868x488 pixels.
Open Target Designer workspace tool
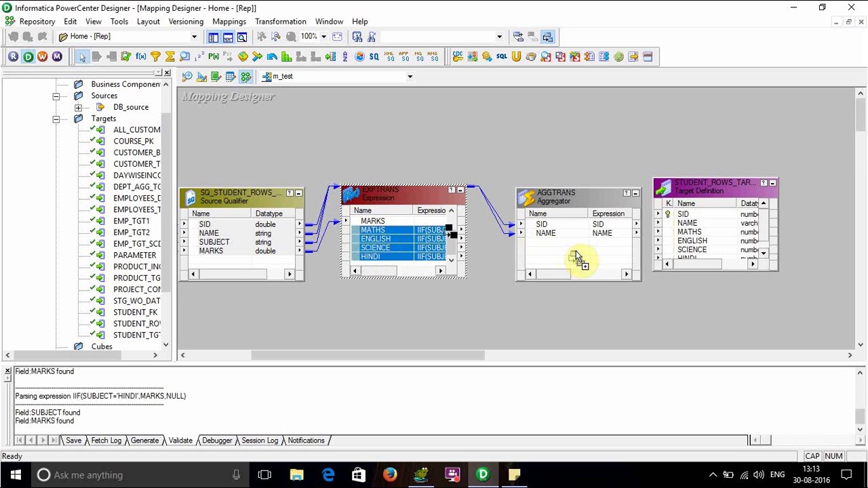(x=201, y=77)
